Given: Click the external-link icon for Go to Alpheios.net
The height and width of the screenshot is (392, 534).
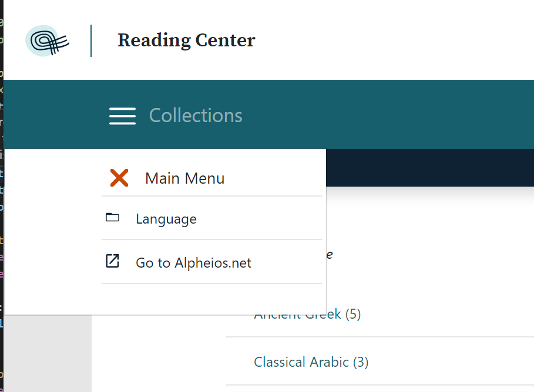Looking at the screenshot, I should (113, 261).
